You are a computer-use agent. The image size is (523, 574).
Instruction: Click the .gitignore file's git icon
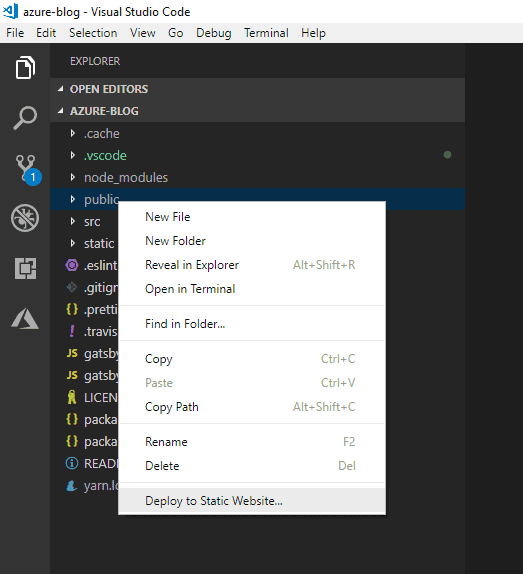pos(72,287)
